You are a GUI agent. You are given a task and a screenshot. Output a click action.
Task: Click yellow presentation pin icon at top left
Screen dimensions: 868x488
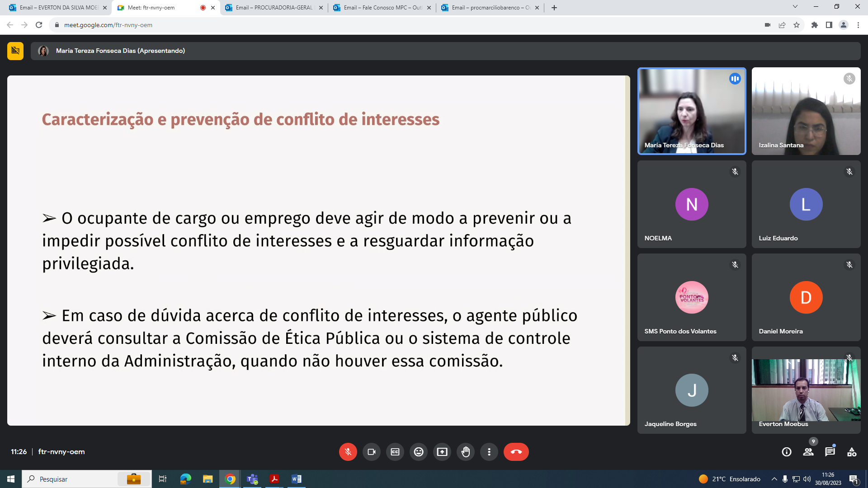click(15, 51)
